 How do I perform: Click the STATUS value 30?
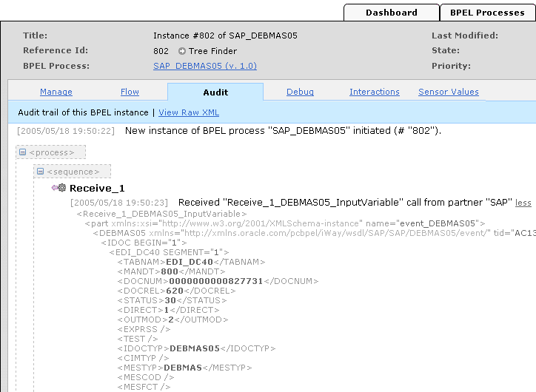click(170, 300)
